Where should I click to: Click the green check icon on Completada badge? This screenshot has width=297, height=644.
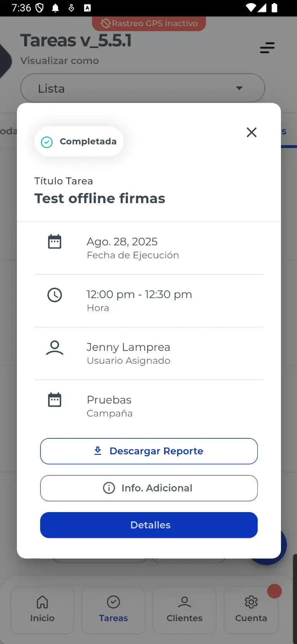tap(47, 142)
